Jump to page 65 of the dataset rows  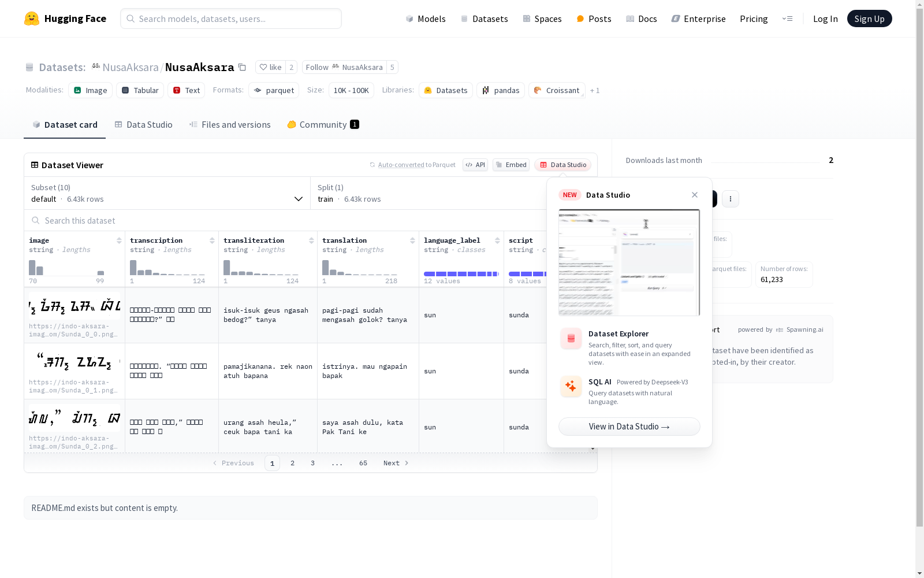click(x=363, y=463)
